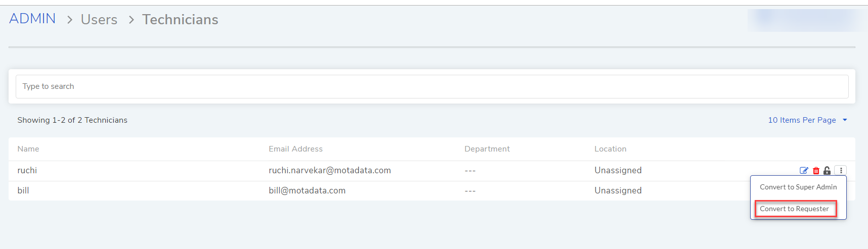This screenshot has height=249, width=868.
Task: Click the caret beside Items Per Page
Action: click(845, 120)
